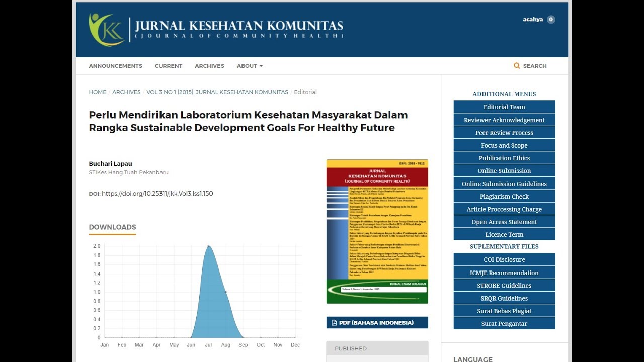This screenshot has height=362, width=644.
Task: Open the ICMJE Recommendation file
Action: 505,273
